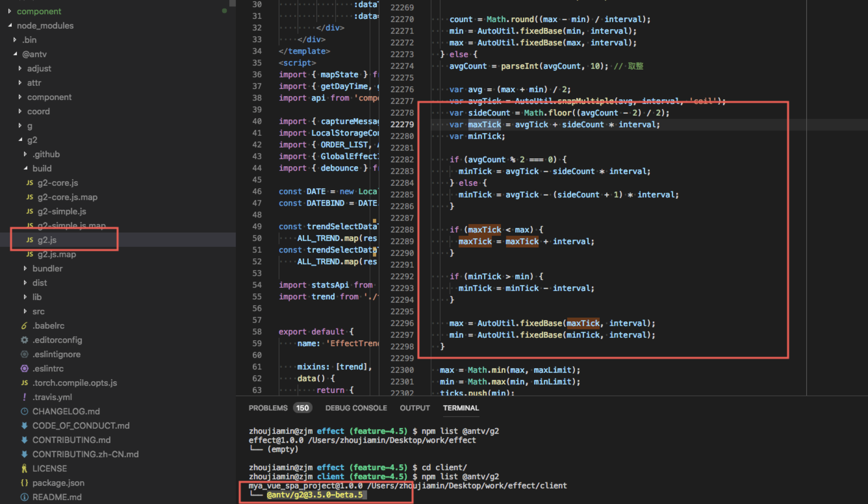Click the info icon beside README.md

point(24,497)
